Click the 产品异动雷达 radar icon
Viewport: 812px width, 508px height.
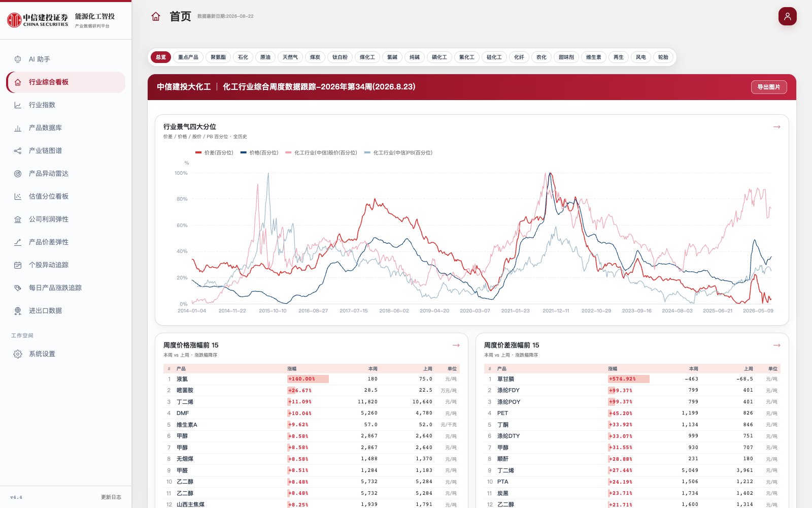[x=18, y=174]
